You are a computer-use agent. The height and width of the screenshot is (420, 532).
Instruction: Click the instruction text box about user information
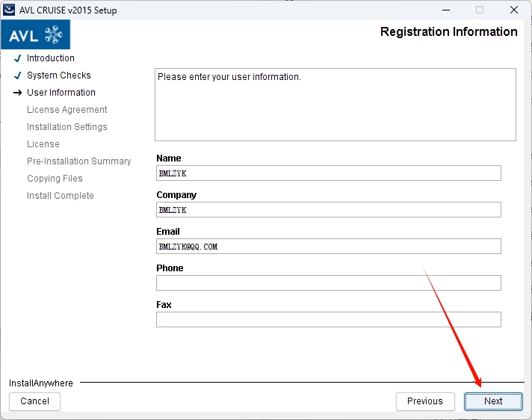click(335, 105)
